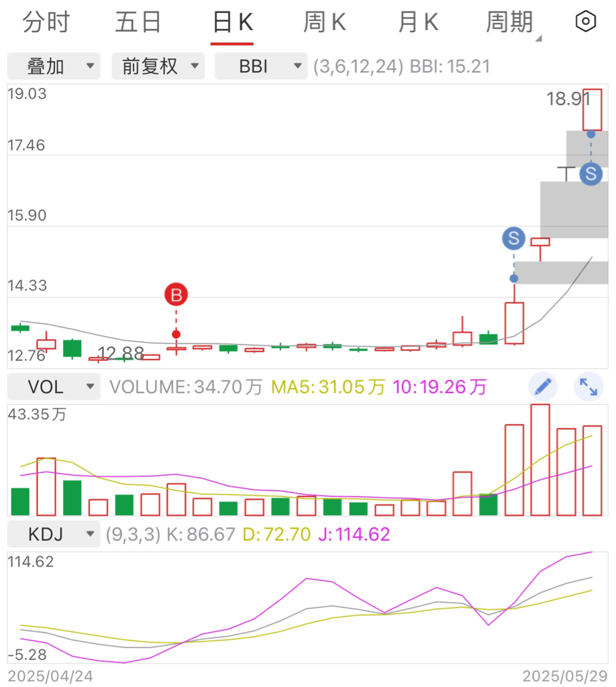Tap the K: 86.67 value

(x=201, y=535)
